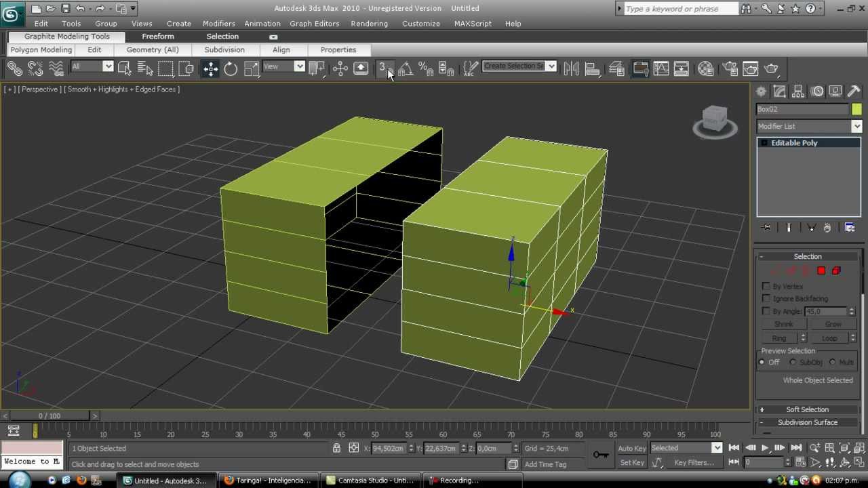Check the Ignore Backfacing option
Screen dimensions: 868x488
[x=766, y=299]
